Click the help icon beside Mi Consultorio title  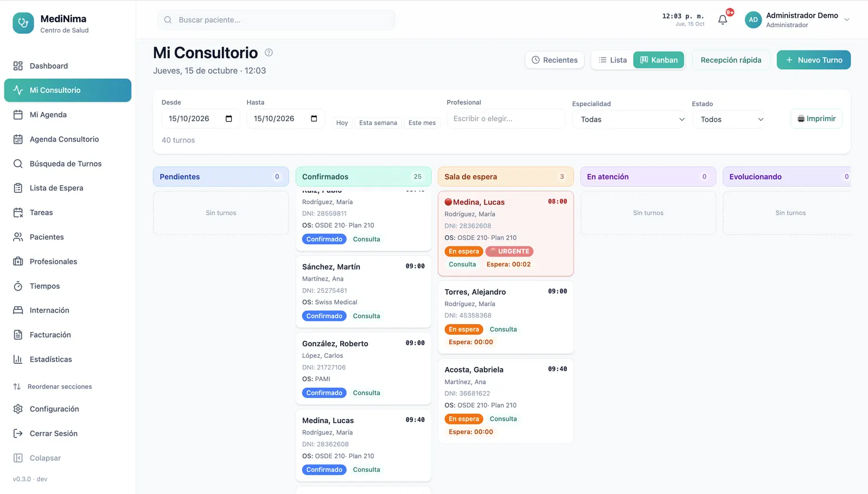(x=269, y=53)
